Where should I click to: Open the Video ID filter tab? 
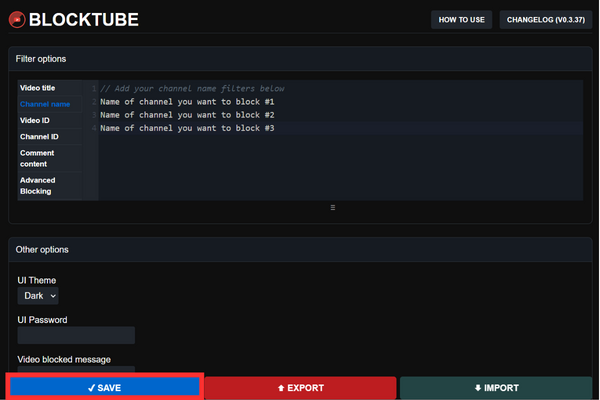click(x=35, y=120)
